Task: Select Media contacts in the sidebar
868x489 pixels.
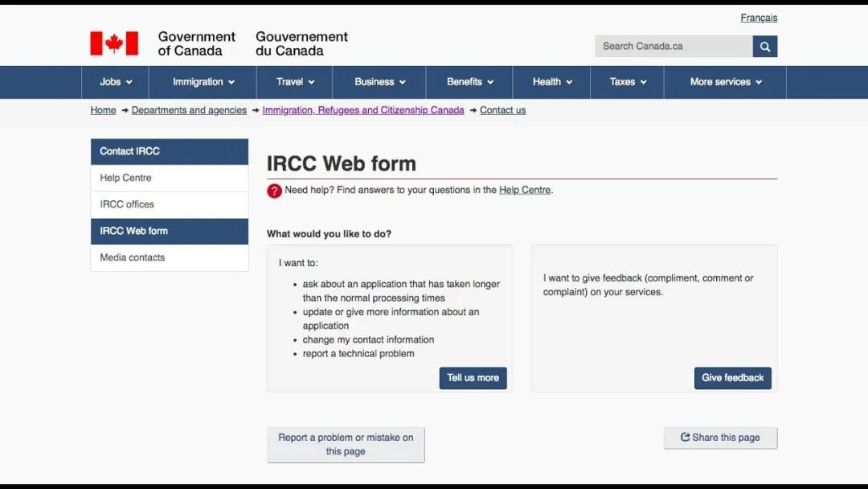Action: [x=132, y=257]
